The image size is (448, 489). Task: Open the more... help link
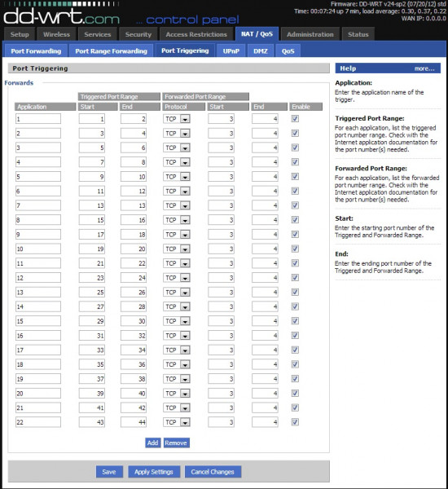[424, 68]
